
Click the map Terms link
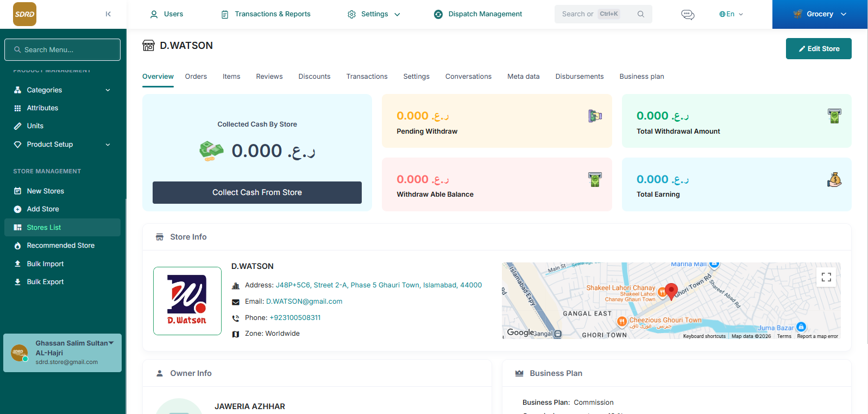784,336
